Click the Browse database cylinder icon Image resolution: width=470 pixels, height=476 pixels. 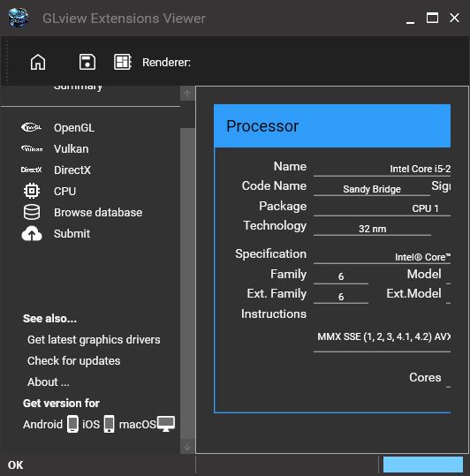coord(32,212)
